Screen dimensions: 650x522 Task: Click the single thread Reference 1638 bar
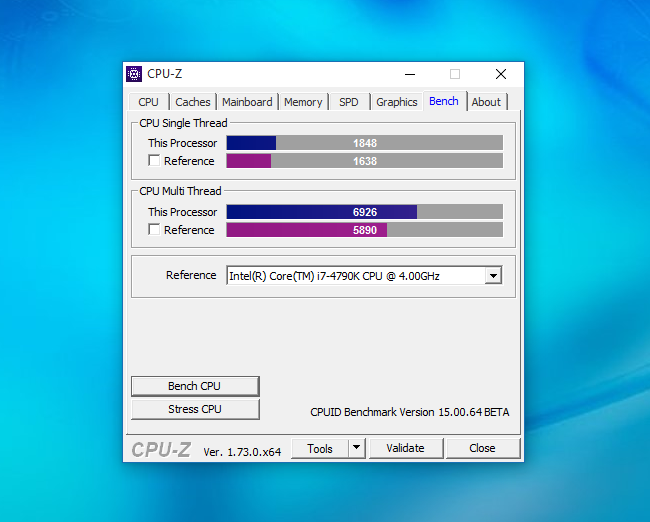click(365, 161)
